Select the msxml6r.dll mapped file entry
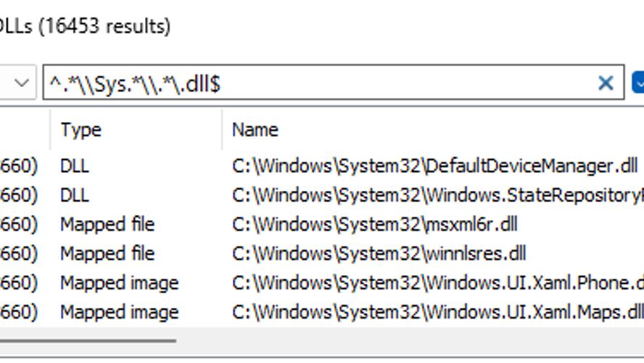The image size is (644, 363). coord(374,224)
